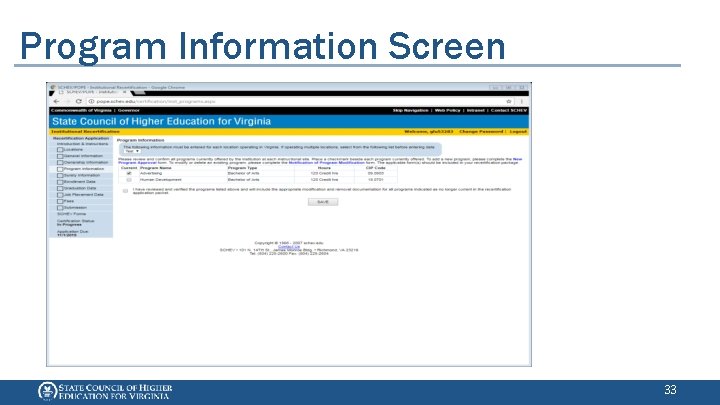The width and height of the screenshot is (720, 405).
Task: Open the location selection dropdown
Action: (x=132, y=151)
